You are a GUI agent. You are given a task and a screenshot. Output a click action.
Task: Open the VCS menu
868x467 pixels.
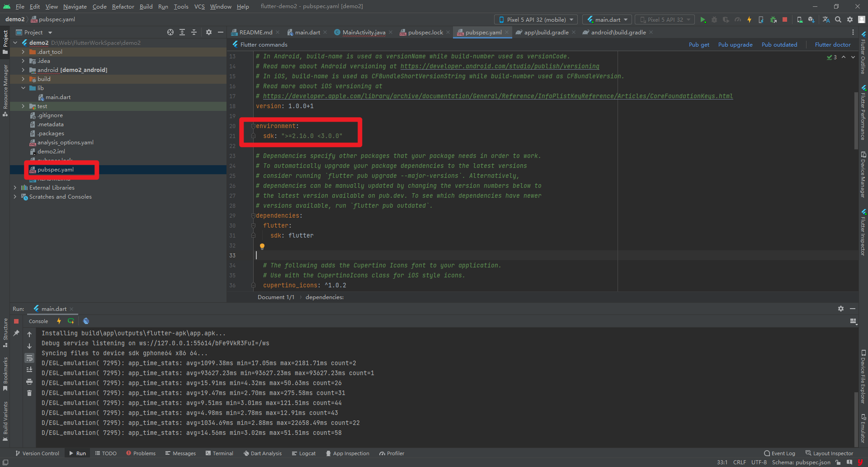[199, 6]
